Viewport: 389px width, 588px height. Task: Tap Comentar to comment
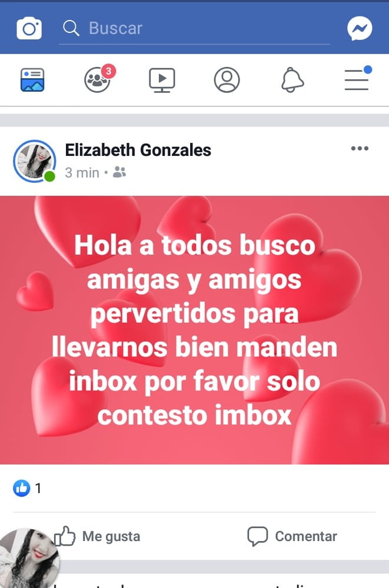point(292,536)
